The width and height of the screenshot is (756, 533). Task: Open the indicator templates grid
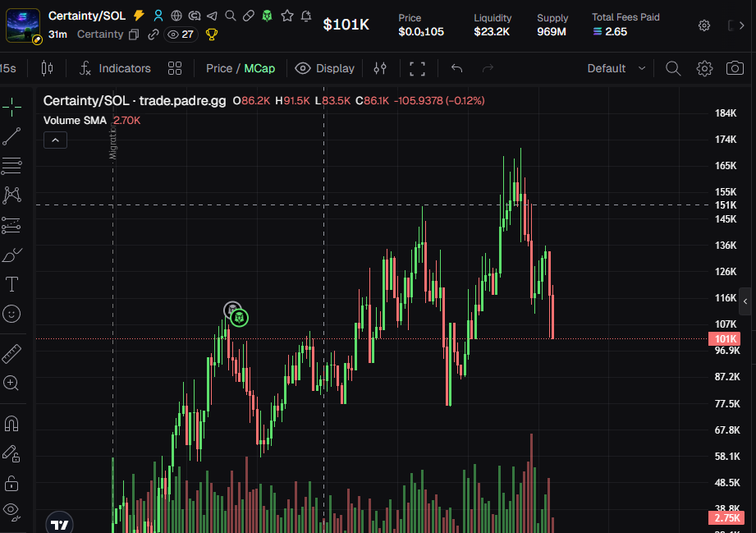pyautogui.click(x=175, y=68)
